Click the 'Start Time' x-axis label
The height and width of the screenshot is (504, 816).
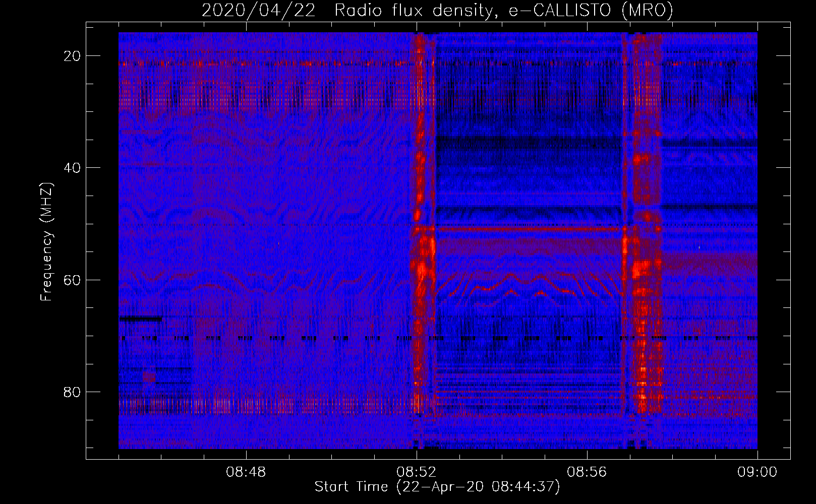(437, 487)
